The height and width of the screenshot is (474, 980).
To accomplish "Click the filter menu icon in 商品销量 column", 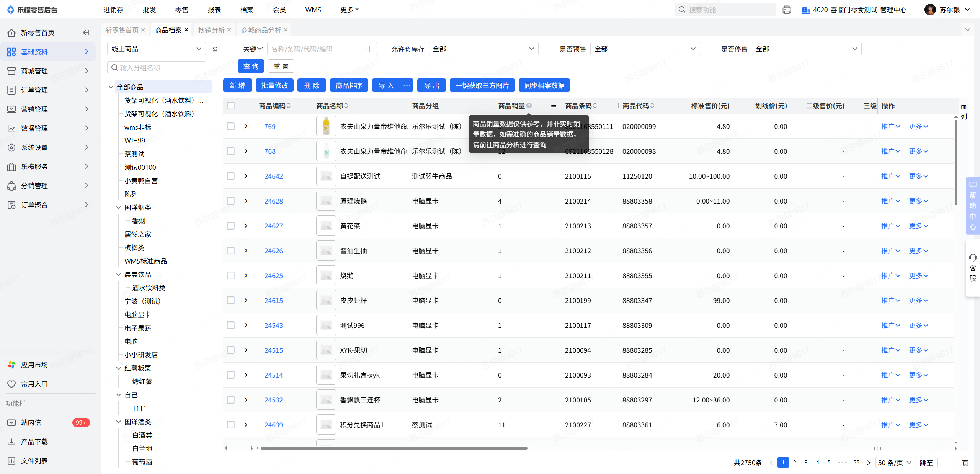I will 554,106.
